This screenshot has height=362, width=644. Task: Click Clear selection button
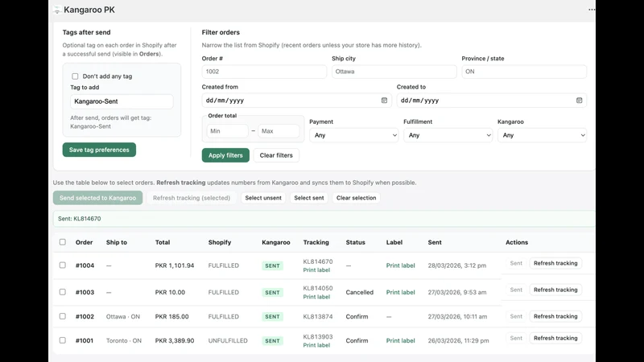[x=356, y=198]
